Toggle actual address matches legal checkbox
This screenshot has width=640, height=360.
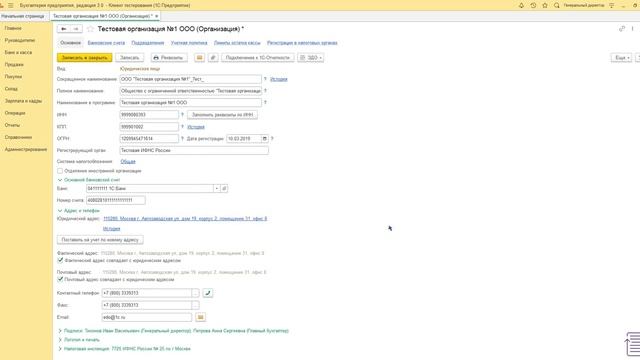(60, 260)
